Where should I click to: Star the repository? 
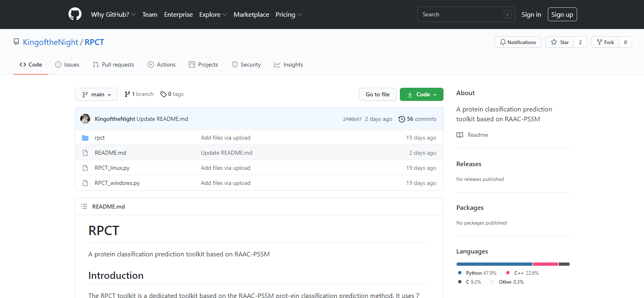[560, 42]
